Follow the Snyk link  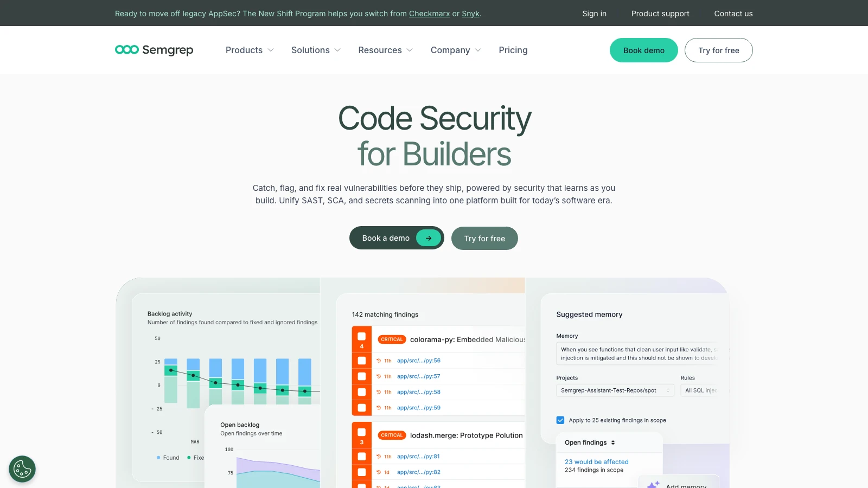(470, 14)
